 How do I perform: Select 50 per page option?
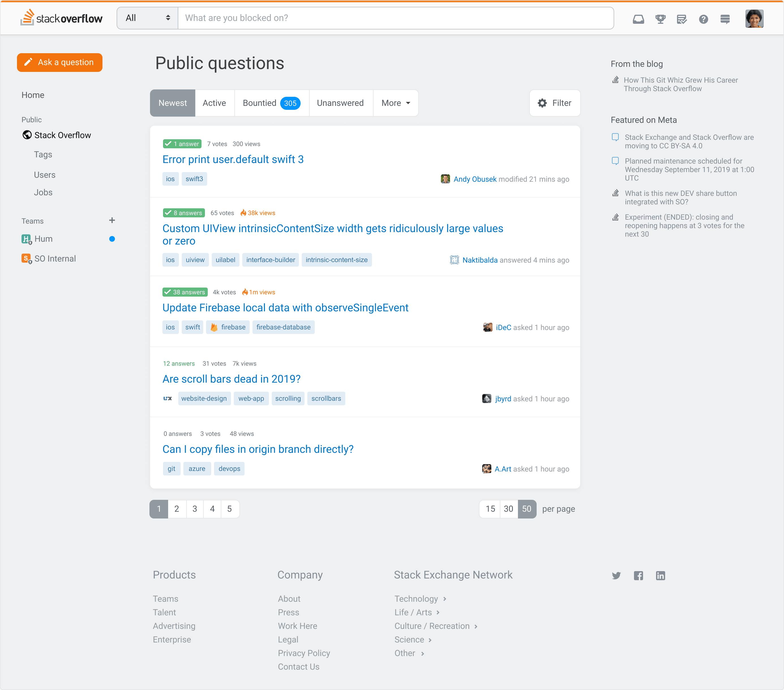coord(527,509)
